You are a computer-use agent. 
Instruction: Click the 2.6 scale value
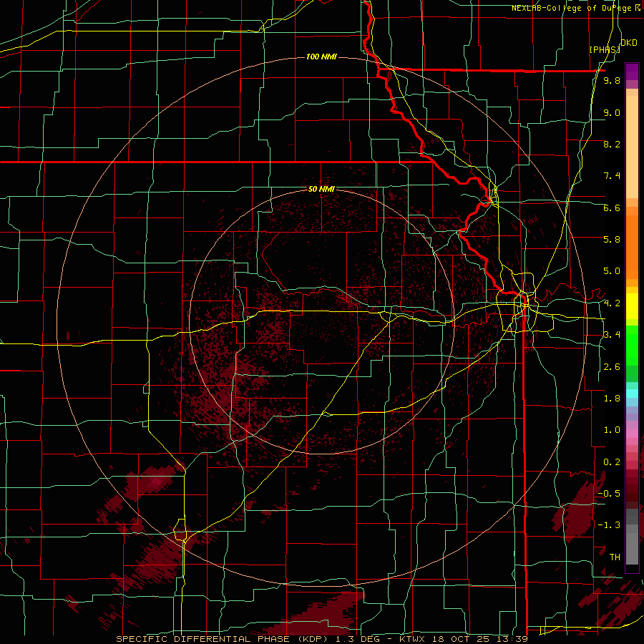[x=612, y=367]
